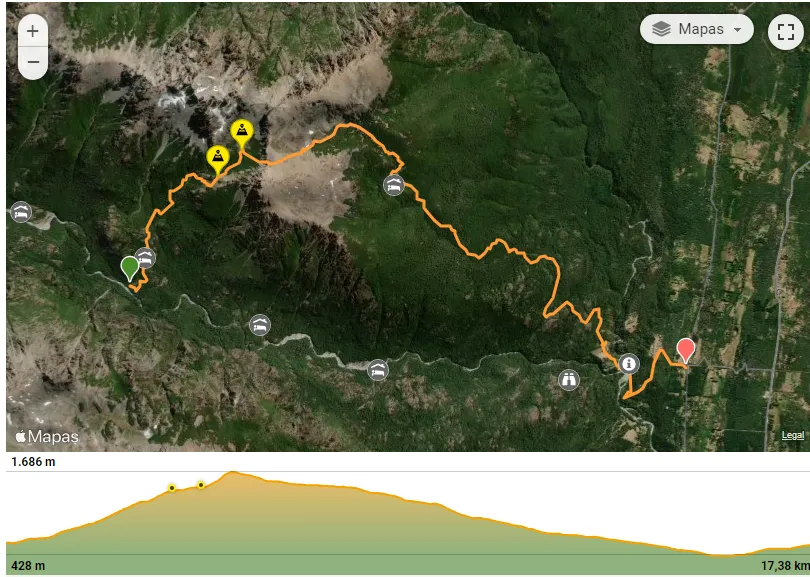810x577 pixels.
Task: Zoom in the map with plus button
Action: pyautogui.click(x=33, y=31)
